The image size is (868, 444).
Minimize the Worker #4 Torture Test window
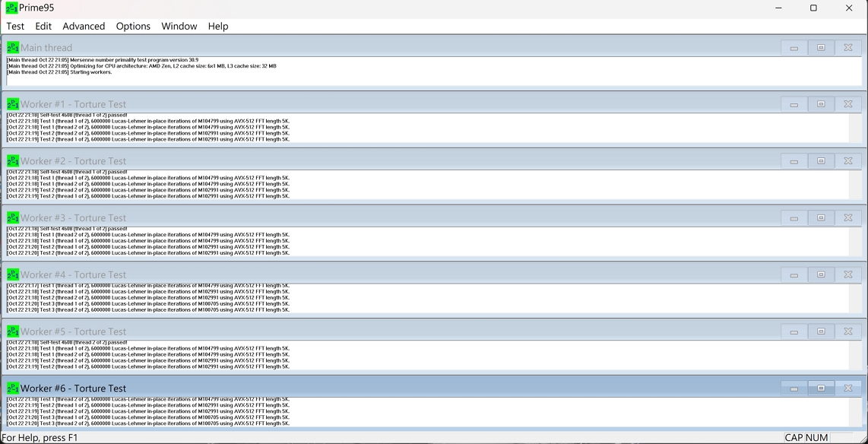(794, 274)
